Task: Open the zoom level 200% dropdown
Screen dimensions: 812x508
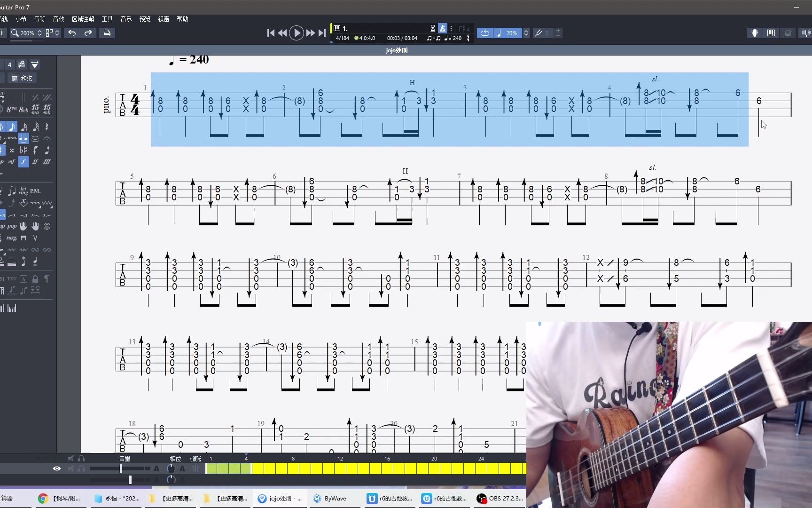Action: click(x=39, y=33)
